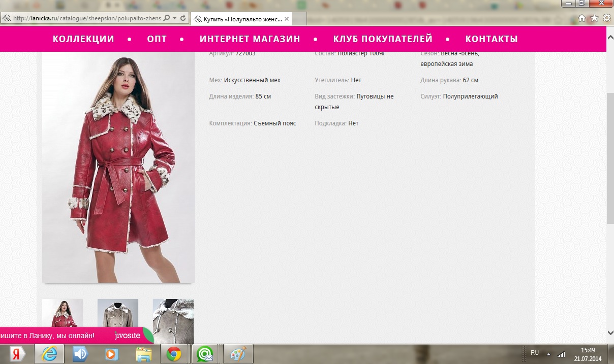The width and height of the screenshot is (614, 364).
Task: Click the scroll down arrow of page scrollbar
Action: pos(610,333)
